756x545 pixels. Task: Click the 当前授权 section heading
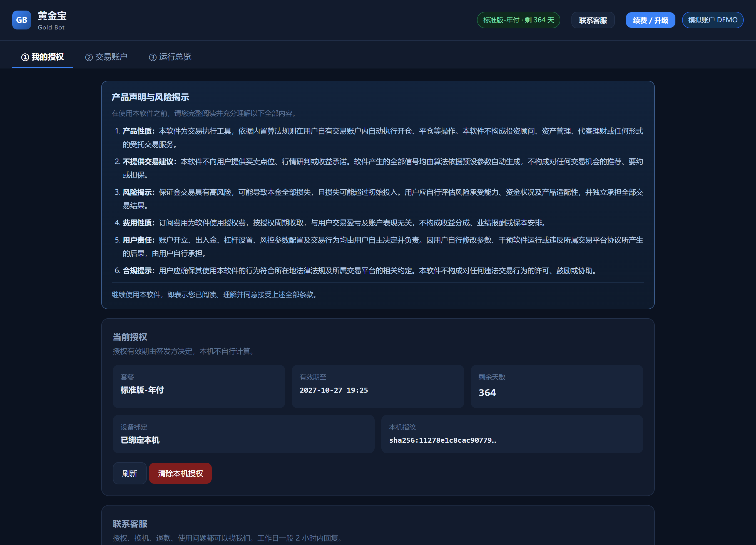(130, 337)
